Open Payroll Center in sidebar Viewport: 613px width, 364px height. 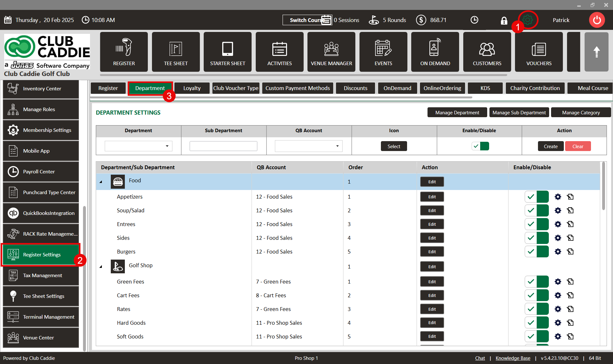41,171
